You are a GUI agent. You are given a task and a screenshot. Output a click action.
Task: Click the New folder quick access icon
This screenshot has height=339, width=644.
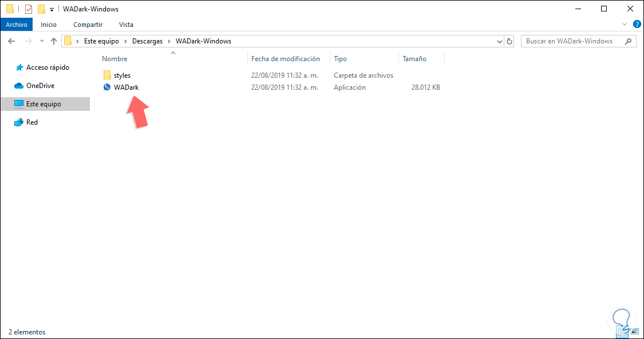coord(41,9)
